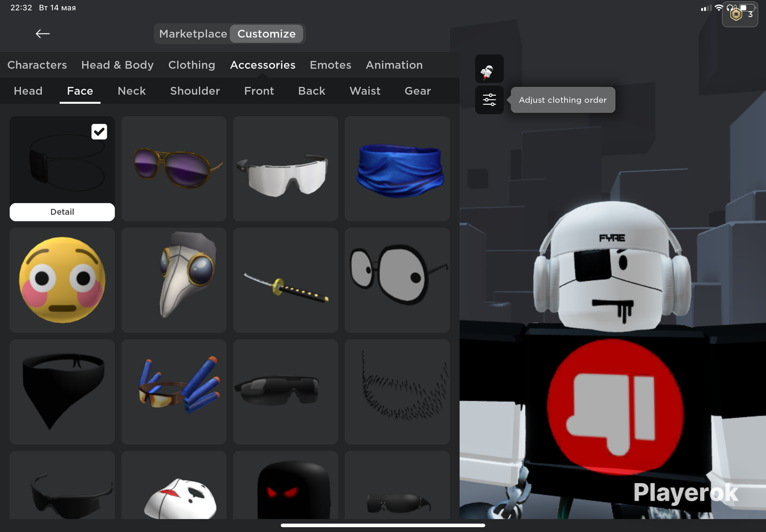Switch to the Animation category
766x532 pixels.
[x=394, y=65]
